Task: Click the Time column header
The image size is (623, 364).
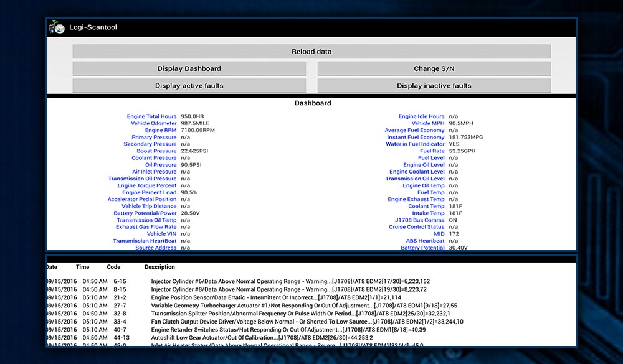Action: pyautogui.click(x=83, y=267)
